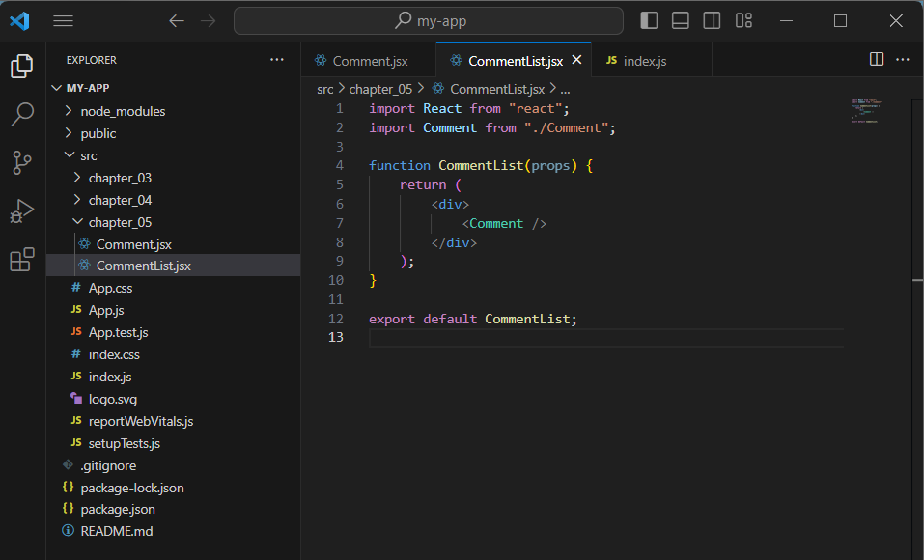Open the Source Control view
The height and width of the screenshot is (560, 924).
tap(22, 162)
